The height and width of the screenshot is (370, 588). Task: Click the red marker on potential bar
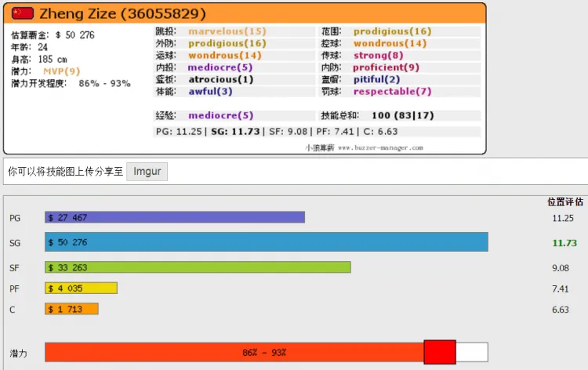click(439, 353)
